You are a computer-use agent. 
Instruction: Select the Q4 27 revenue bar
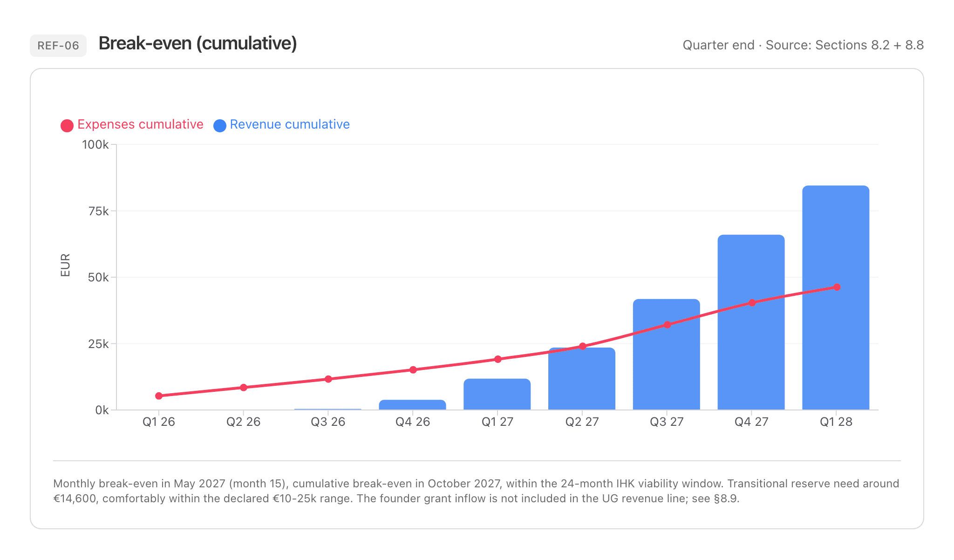tap(751, 322)
